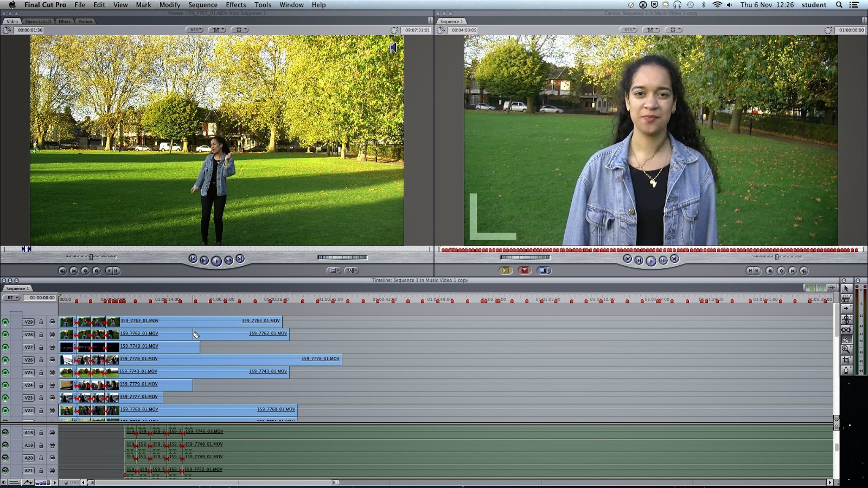Viewport: 868px width, 488px height.
Task: Click the yellow Insert edit button
Action: (506, 270)
